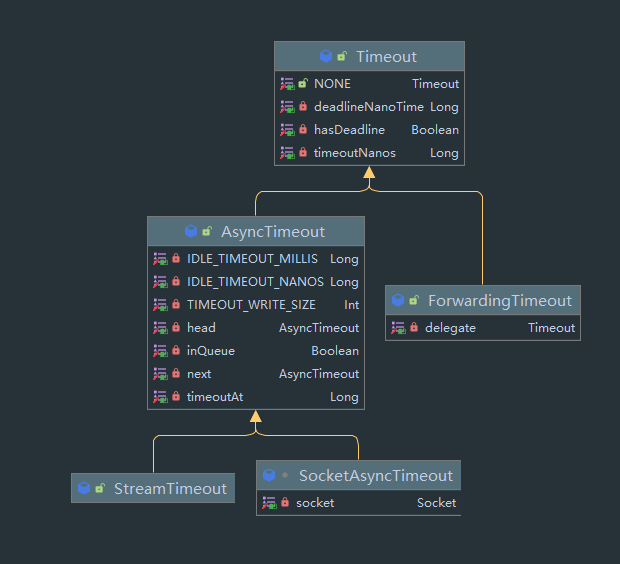Select the hasDeadline Boolean field row
620x564 pixels.
click(369, 130)
